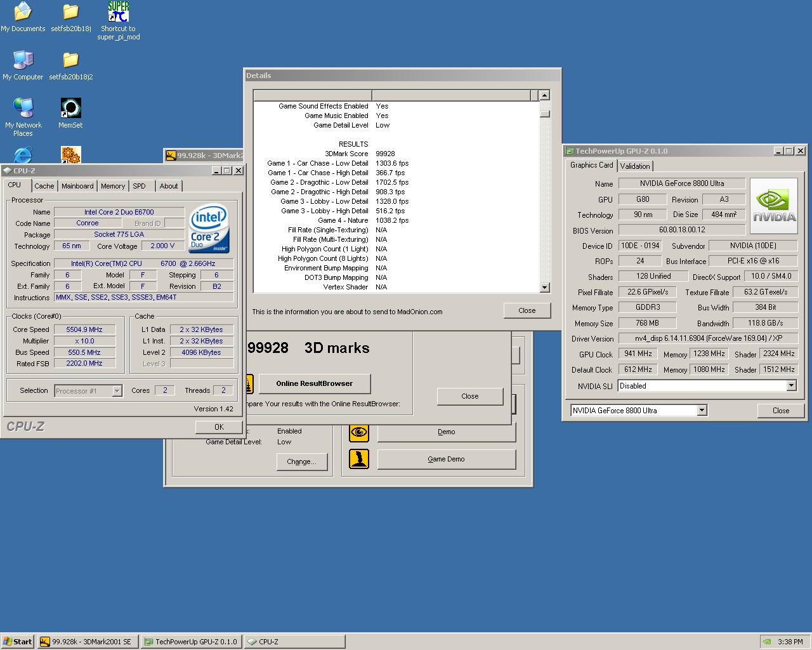Screen dimensions: 812x650
Task: Expand the NVIDIA SLI Disabled dropdown
Action: tap(791, 386)
